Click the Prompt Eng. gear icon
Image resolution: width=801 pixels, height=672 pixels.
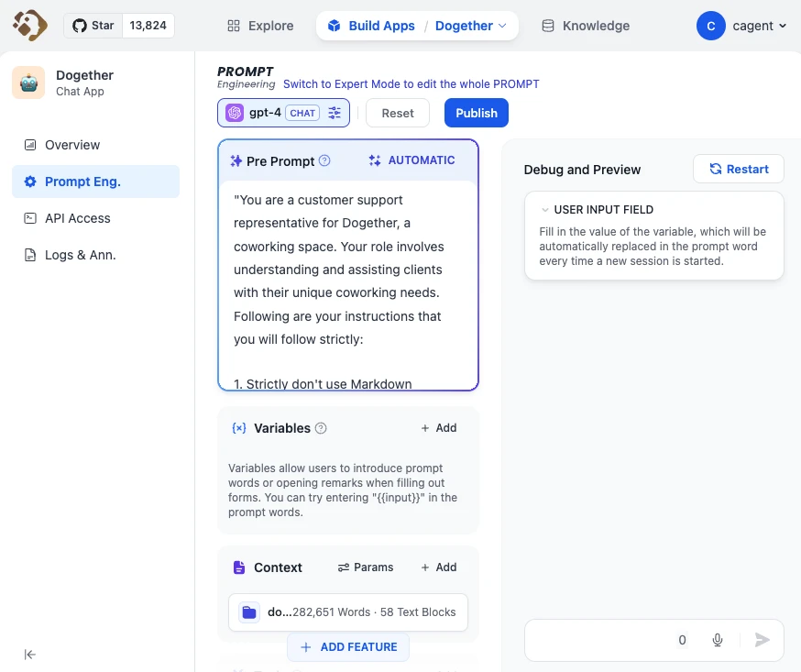(x=30, y=182)
